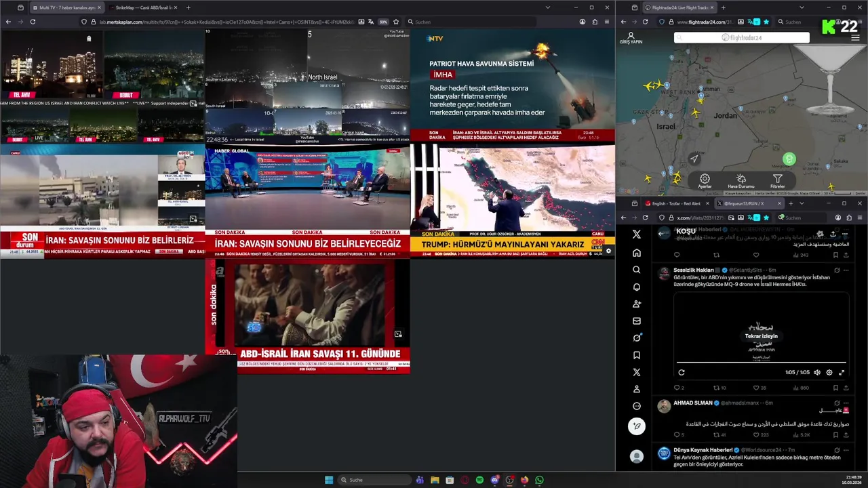Open Hava Durumu weather overlay
This screenshot has height=488, width=868.
[x=741, y=180]
